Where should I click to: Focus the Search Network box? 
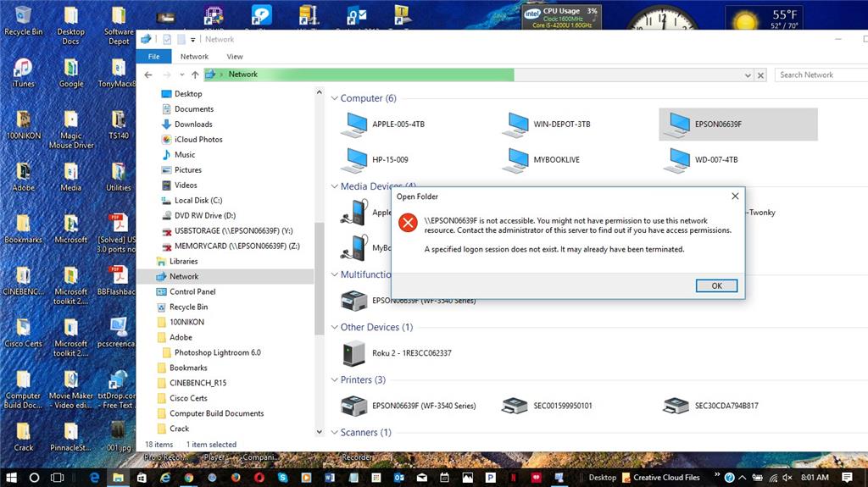coord(821,75)
